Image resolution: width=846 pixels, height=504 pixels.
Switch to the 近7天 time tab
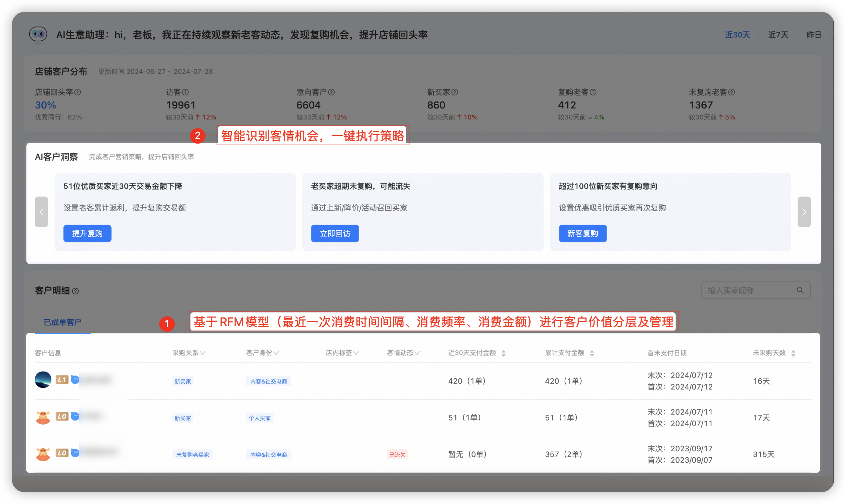click(x=778, y=35)
